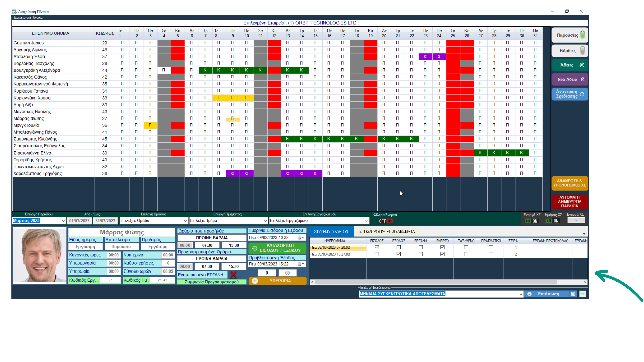The width and height of the screenshot is (644, 362).
Task: Expand the Επιλογή Περιόδου Μάρτιος 2023 dropdown
Action: [x=63, y=221]
